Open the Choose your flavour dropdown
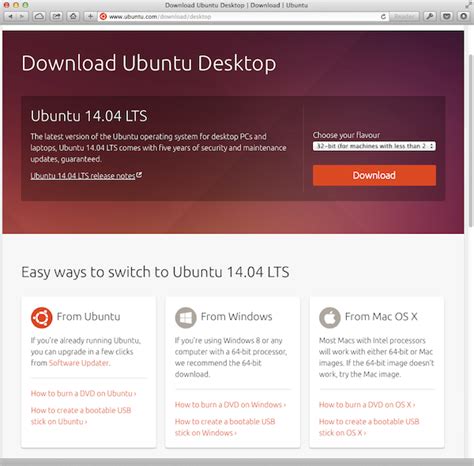This screenshot has height=466, width=474. [x=374, y=146]
